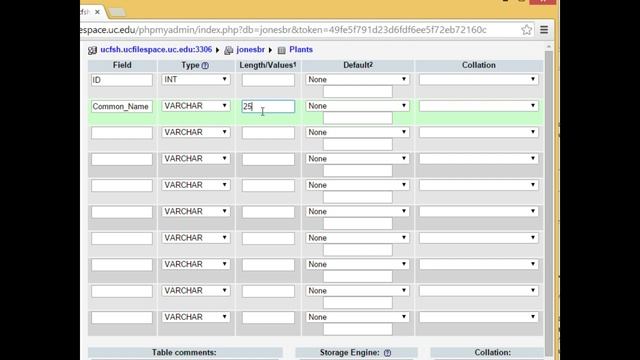
Task: Open the Chrome hamburger menu
Action: pyautogui.click(x=544, y=30)
